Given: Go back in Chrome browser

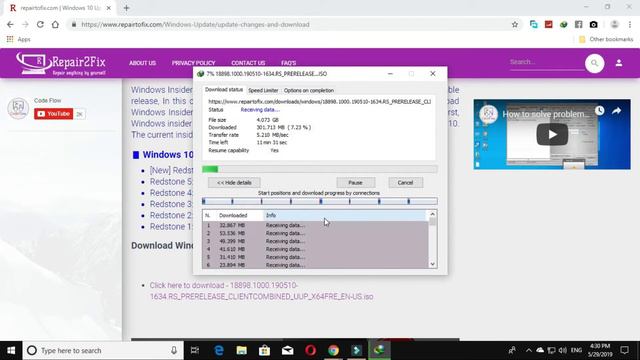Looking at the screenshot, I should pos(10,24).
